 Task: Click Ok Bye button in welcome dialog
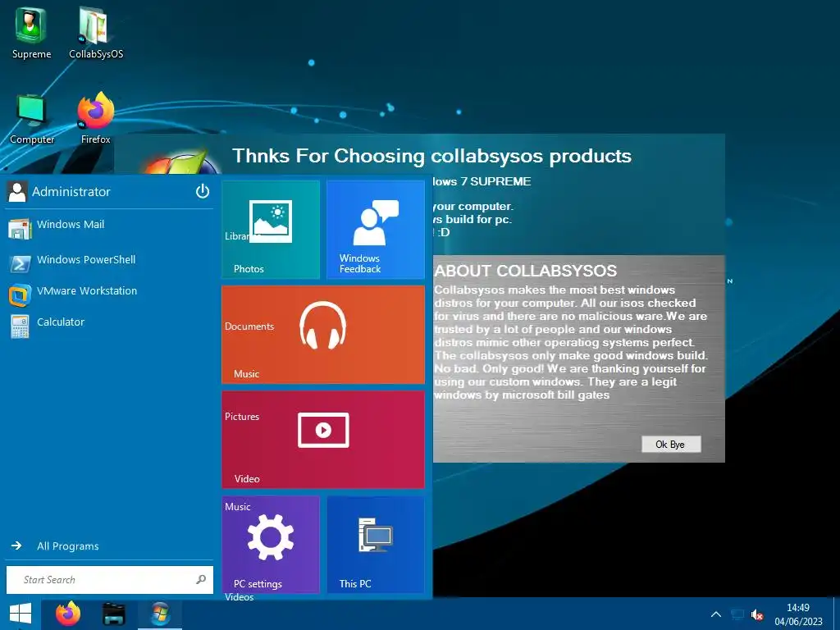(x=671, y=444)
